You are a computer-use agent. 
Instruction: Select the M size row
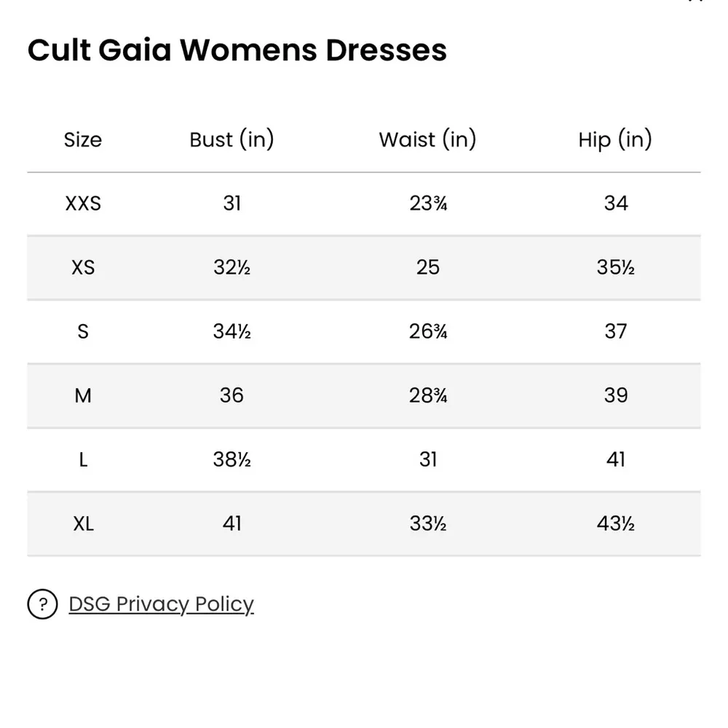coord(83,396)
